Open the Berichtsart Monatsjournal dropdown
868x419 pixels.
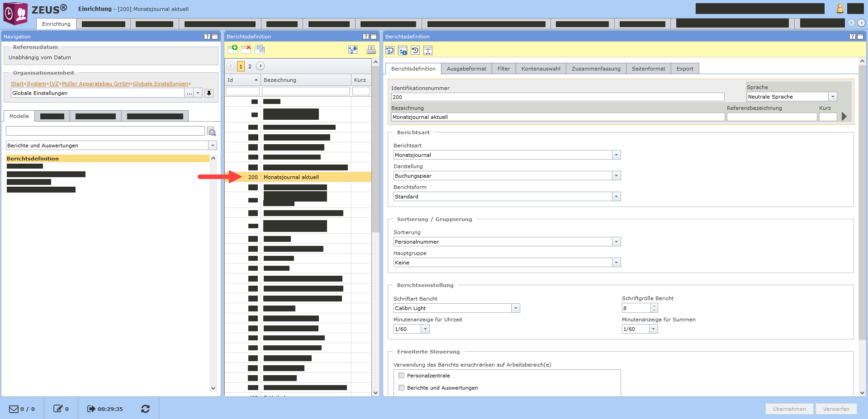click(x=616, y=155)
